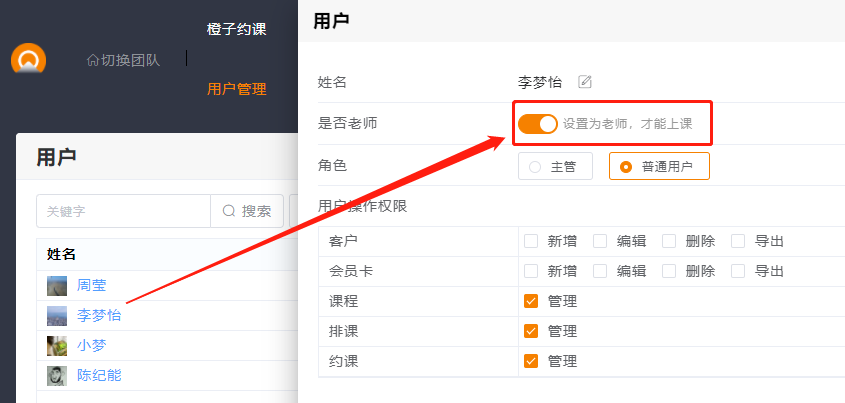
Task: Uncheck 管理 permission for 课程
Action: (x=531, y=301)
